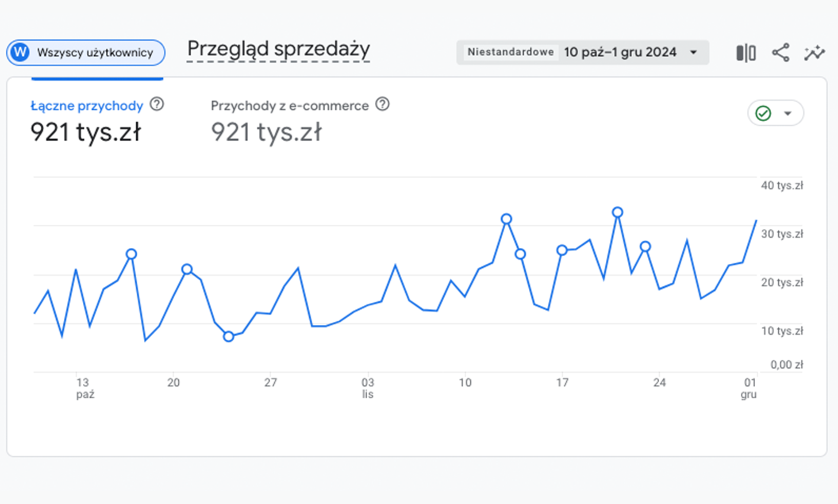Click the 01 gru date axis label
Screen dimensions: 838x504
click(749, 388)
